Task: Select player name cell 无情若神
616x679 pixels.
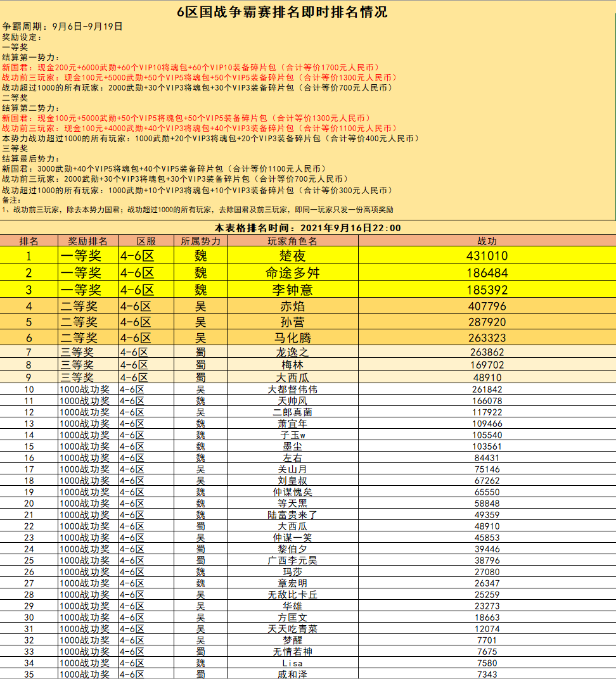Action: point(292,651)
